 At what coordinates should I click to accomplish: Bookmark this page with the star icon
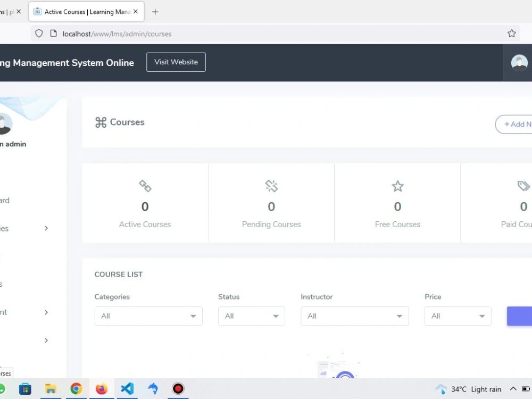tap(512, 33)
